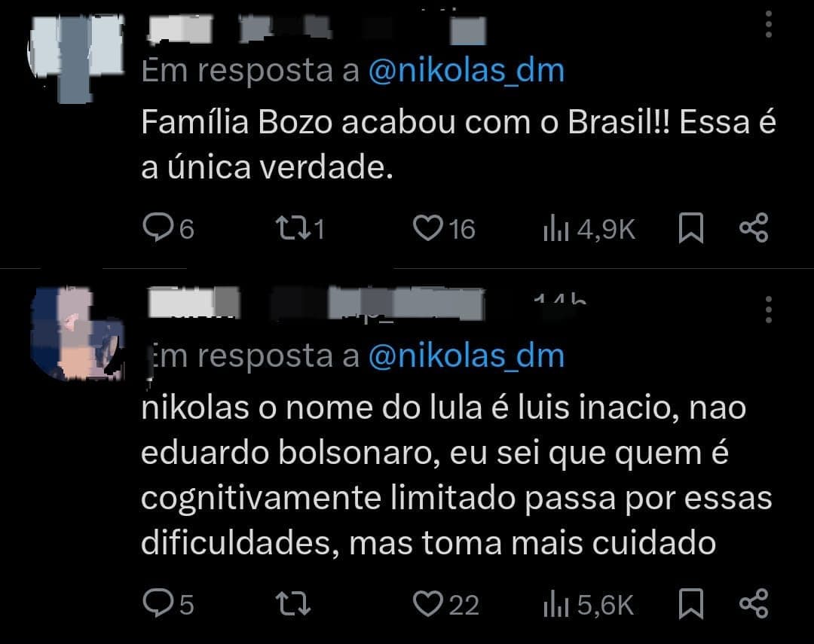View analytics for the 4,9K views tweet
Screen dimensions: 814x644
[560, 227]
